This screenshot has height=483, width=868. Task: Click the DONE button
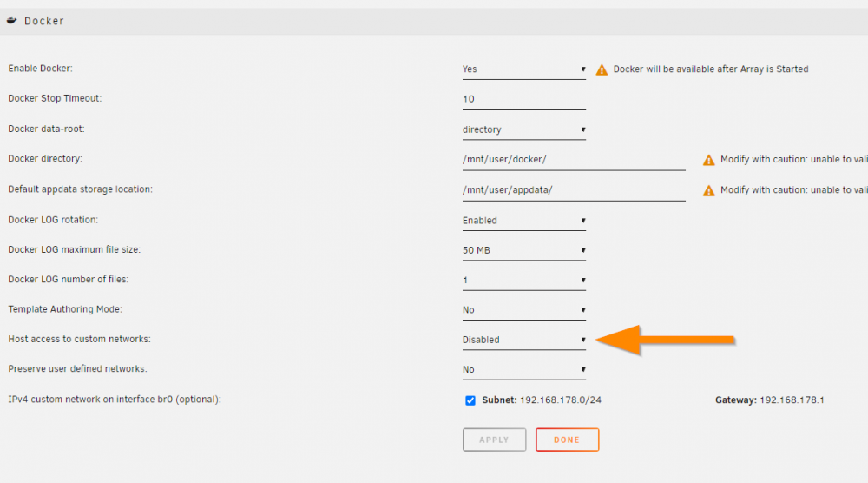pyautogui.click(x=567, y=440)
